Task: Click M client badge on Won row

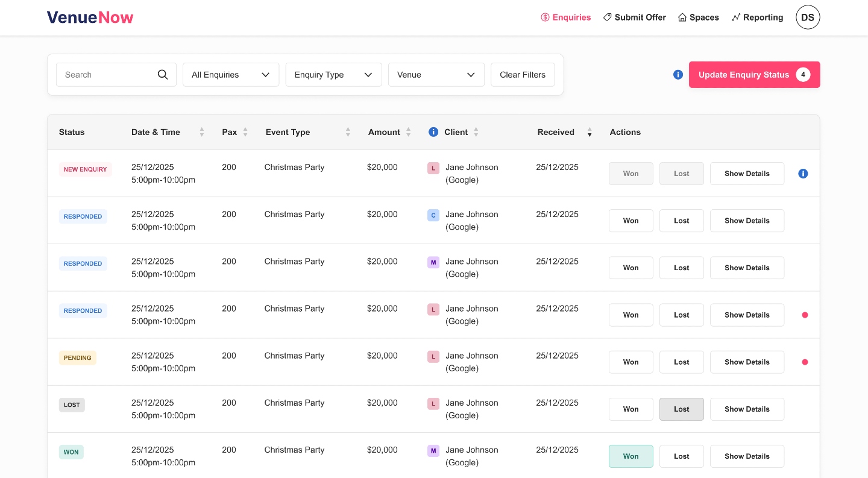Action: [433, 451]
